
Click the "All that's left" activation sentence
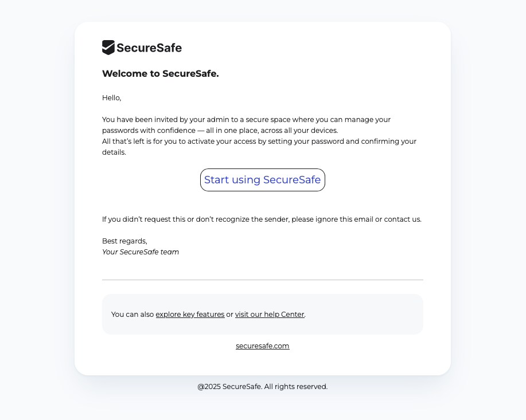tap(229, 142)
